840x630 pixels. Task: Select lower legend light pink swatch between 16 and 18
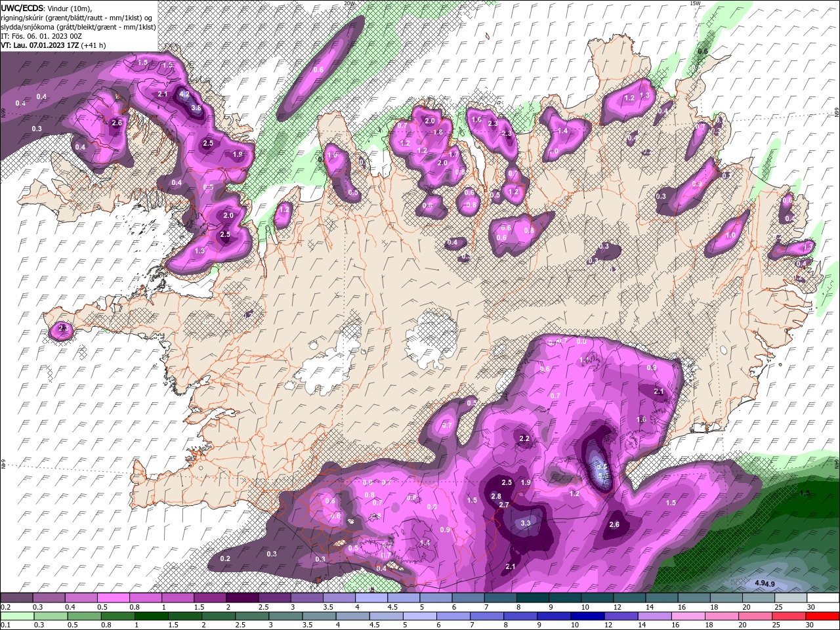pos(688,616)
